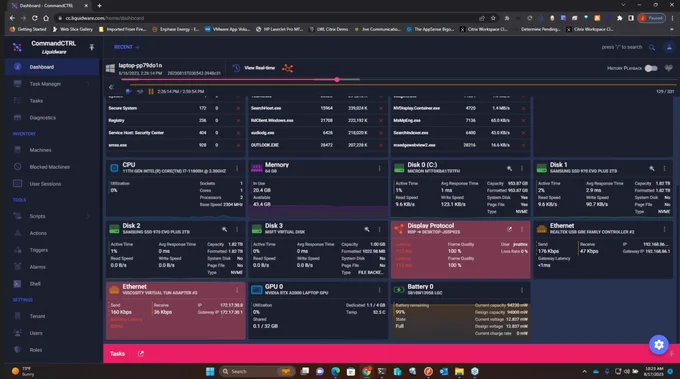Open the Viscosity Ethernet card options menu

(x=237, y=290)
